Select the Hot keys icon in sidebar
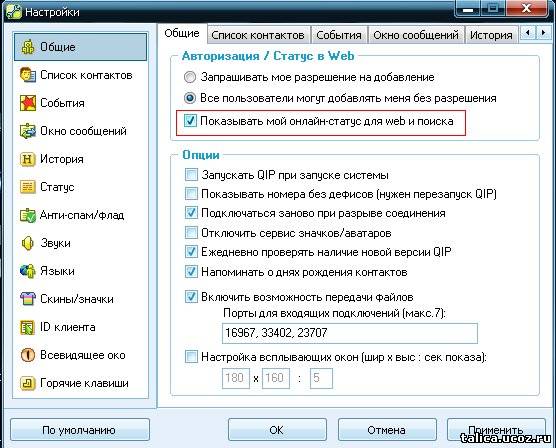The height and width of the screenshot is (448, 556). [28, 383]
